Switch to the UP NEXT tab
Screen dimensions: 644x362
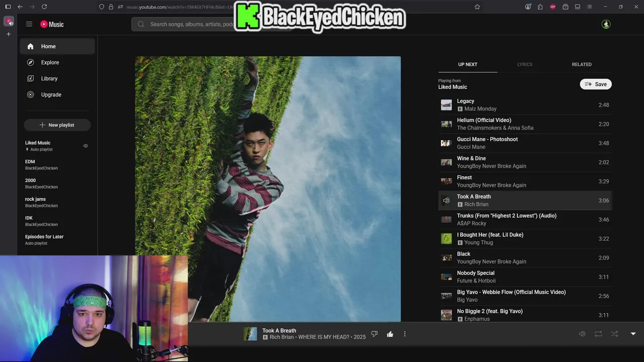click(467, 64)
